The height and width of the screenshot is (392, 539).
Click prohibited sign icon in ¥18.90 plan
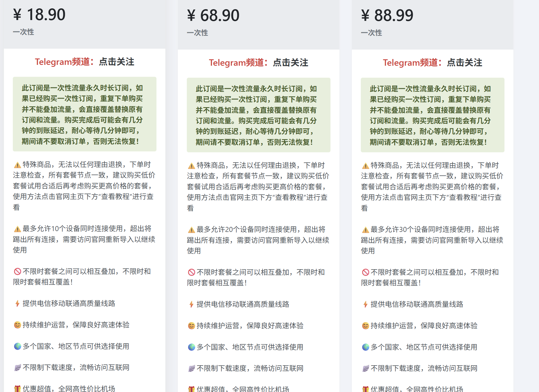pos(18,271)
